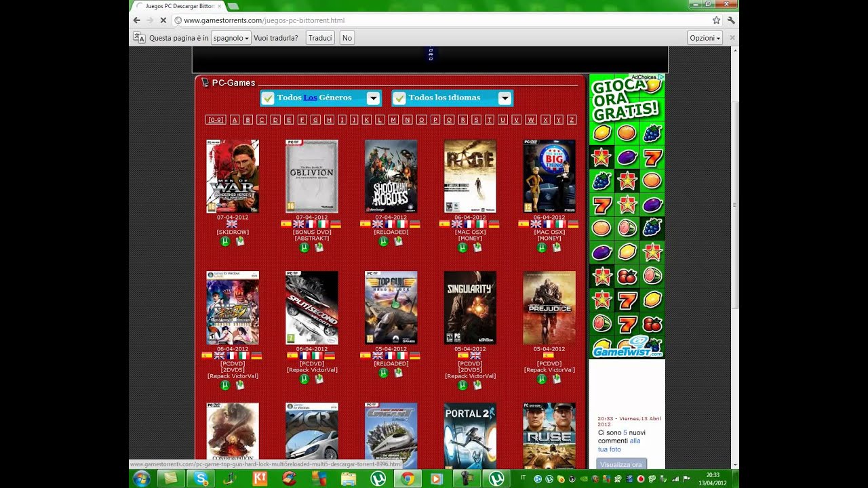Screen dimensions: 868x488
Task: Open the spagnolo language dropdown
Action: click(x=231, y=38)
